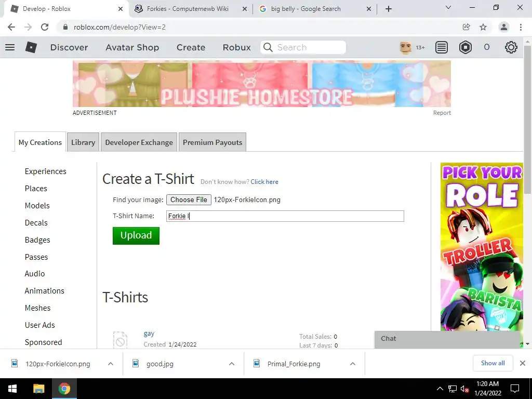Select Badges in the sidebar

tap(37, 240)
